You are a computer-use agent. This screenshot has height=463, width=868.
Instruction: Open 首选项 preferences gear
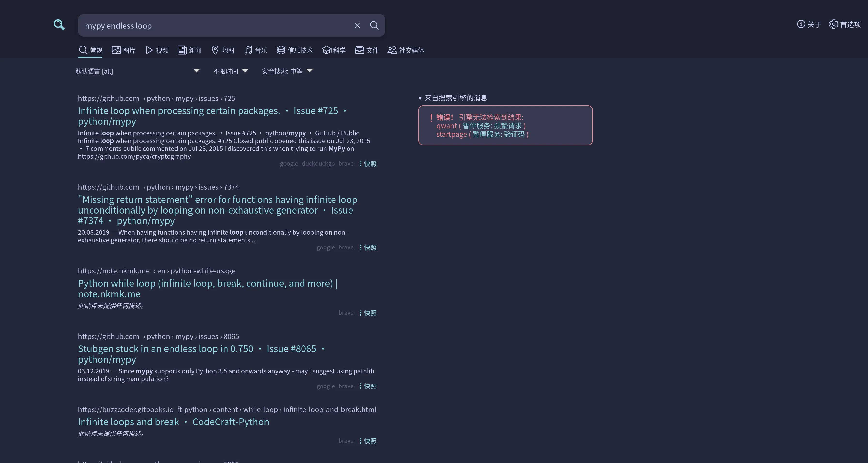(845, 24)
